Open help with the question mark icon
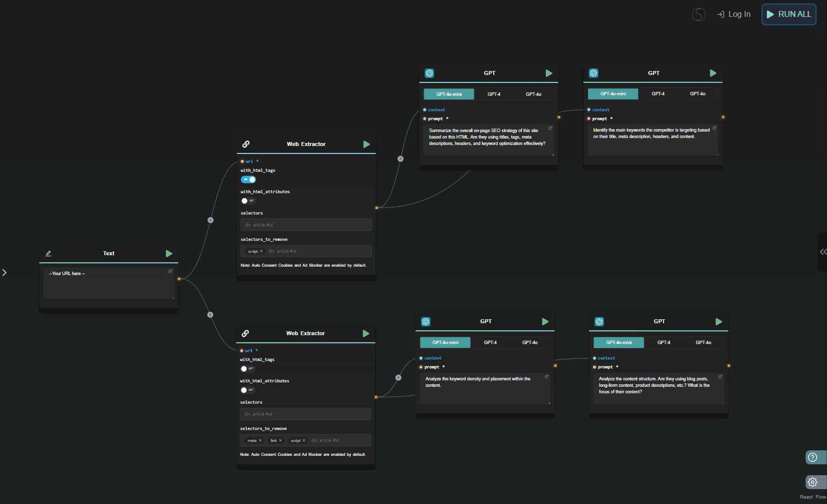Screen dimensions: 827x504 pyautogui.click(x=813, y=457)
